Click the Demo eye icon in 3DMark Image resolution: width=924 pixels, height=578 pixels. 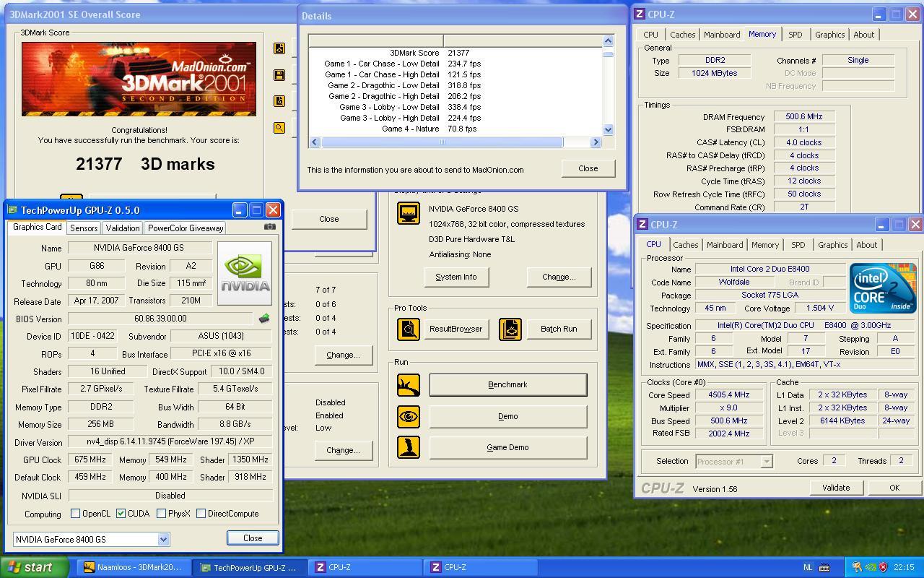click(x=409, y=417)
